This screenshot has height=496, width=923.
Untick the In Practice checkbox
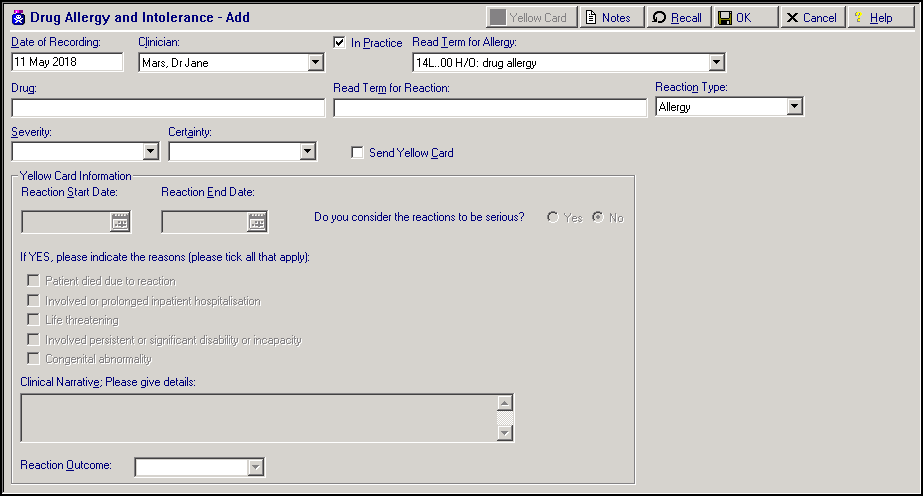point(339,42)
